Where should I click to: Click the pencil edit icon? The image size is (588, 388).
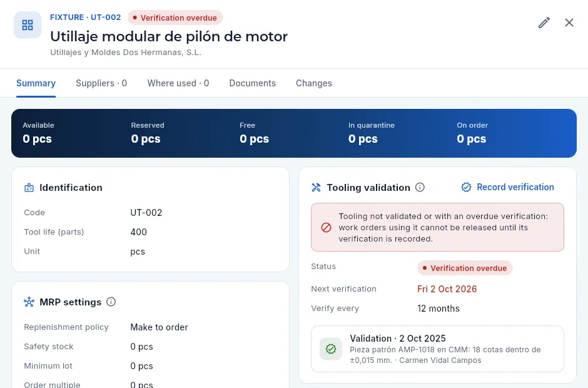[544, 23]
